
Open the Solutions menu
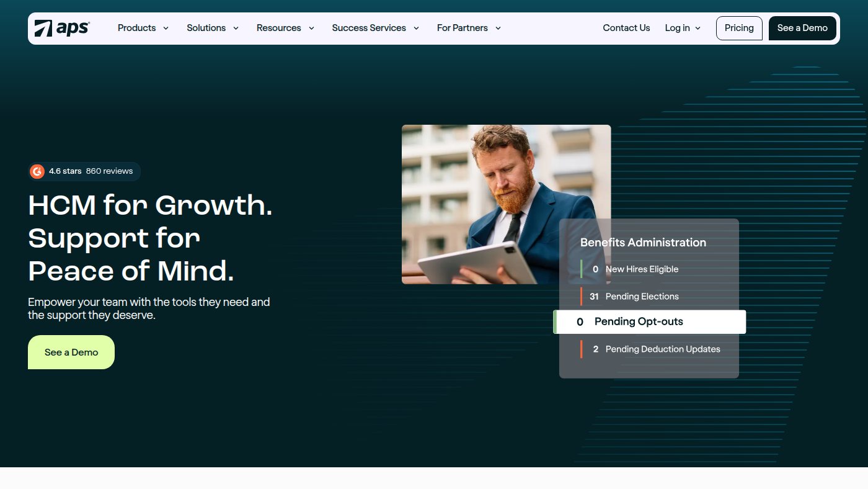[206, 28]
